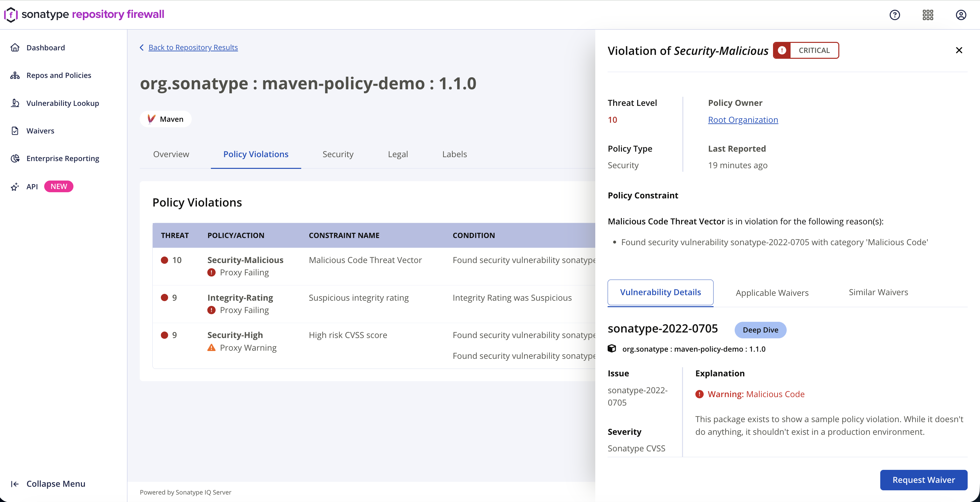Click the CONDITION column header
This screenshot has width=980, height=502.
point(474,235)
